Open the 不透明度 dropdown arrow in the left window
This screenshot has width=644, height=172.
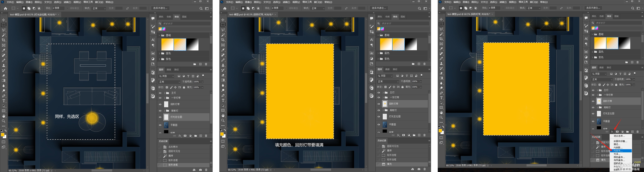(x=202, y=82)
